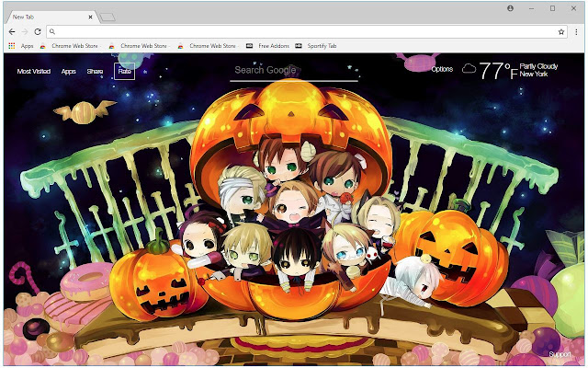This screenshot has height=368, width=588.
Task: Open the first Chrome Web Store bookmark
Action: point(70,46)
